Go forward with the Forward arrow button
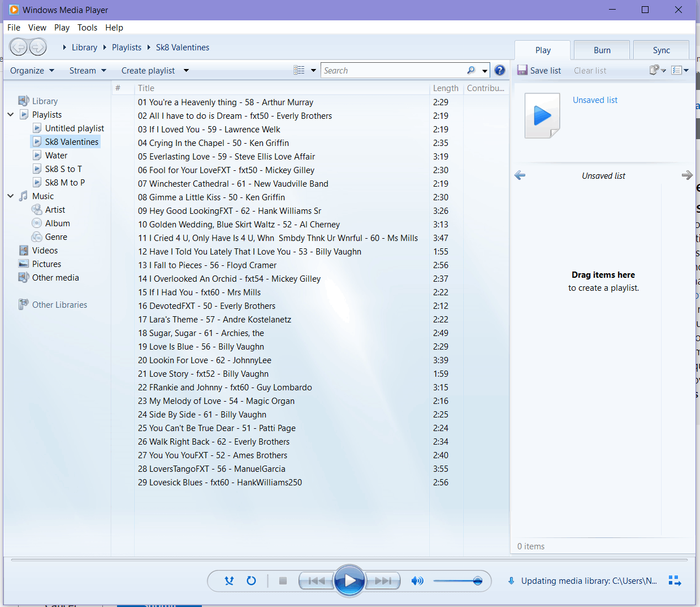This screenshot has height=607, width=700. (38, 47)
